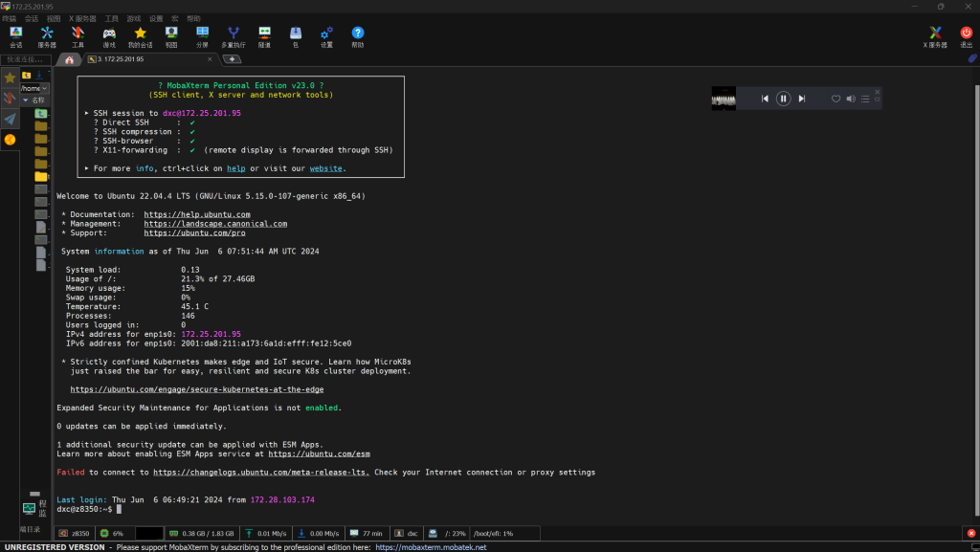Open the X服务器 menu bar item

(x=82, y=18)
